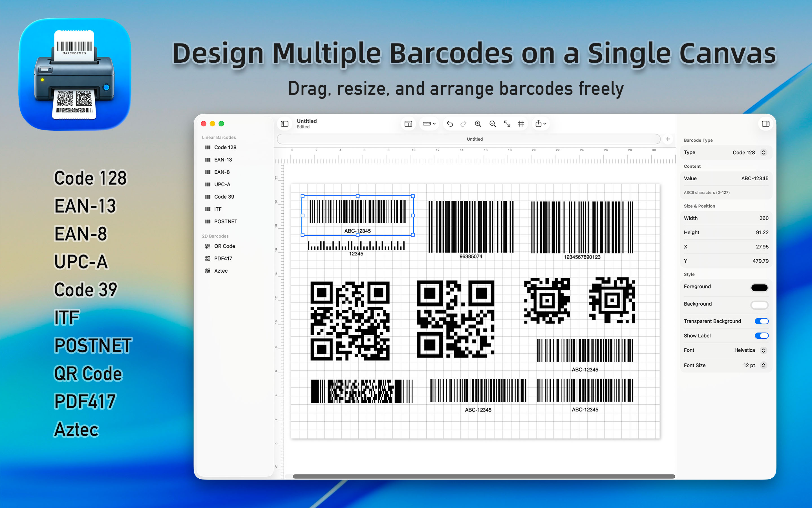Click the Linear Barcodes section header

219,137
